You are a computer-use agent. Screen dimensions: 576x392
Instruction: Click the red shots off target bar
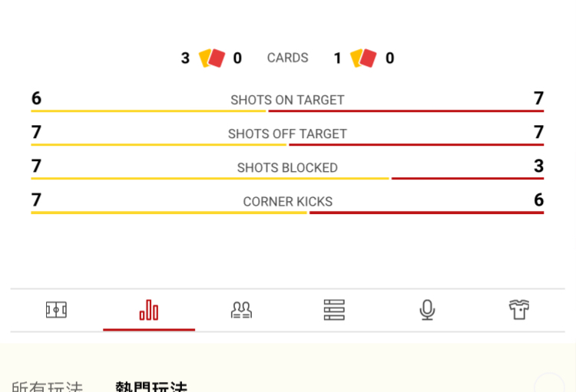(415, 145)
